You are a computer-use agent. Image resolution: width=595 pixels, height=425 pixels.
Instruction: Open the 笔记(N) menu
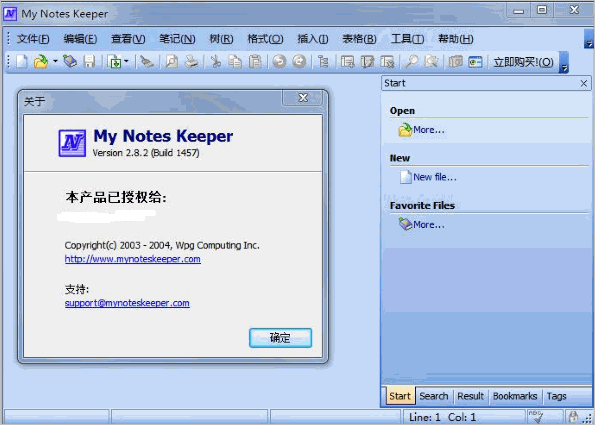[x=177, y=39]
